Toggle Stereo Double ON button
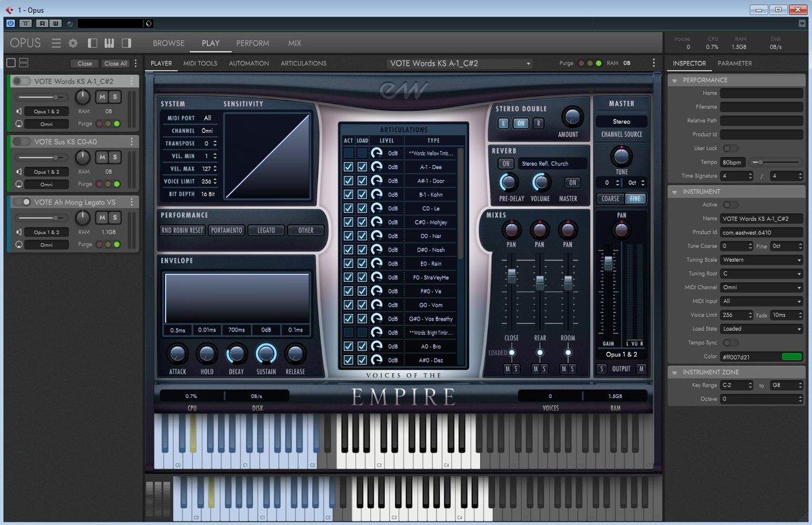The width and height of the screenshot is (812, 525). tap(520, 123)
